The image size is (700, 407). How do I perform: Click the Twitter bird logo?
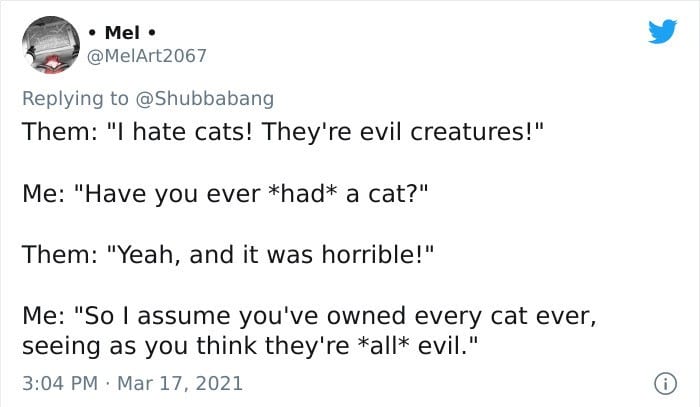[x=662, y=31]
